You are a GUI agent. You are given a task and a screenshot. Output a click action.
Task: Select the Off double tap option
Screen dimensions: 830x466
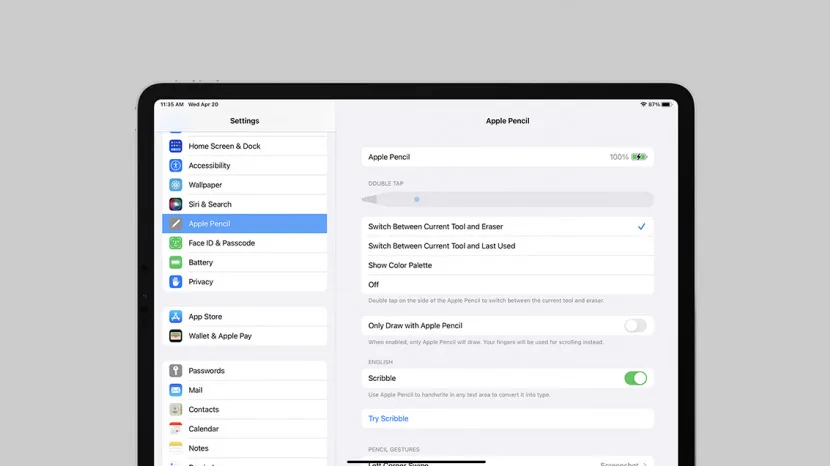coord(507,285)
